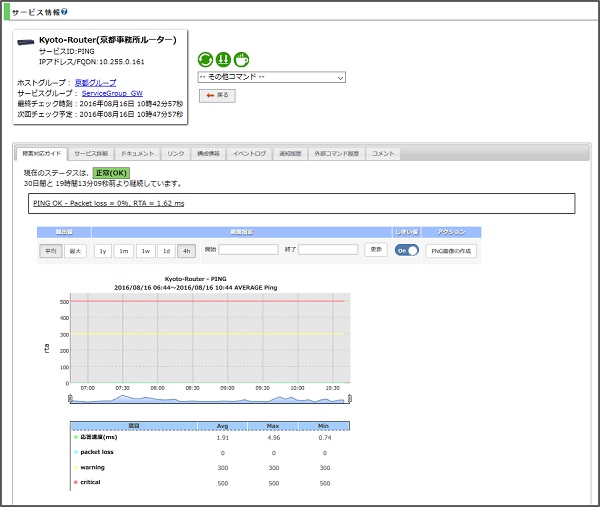This screenshot has height=507, width=600.
Task: Select the 1d time range
Action: click(166, 251)
